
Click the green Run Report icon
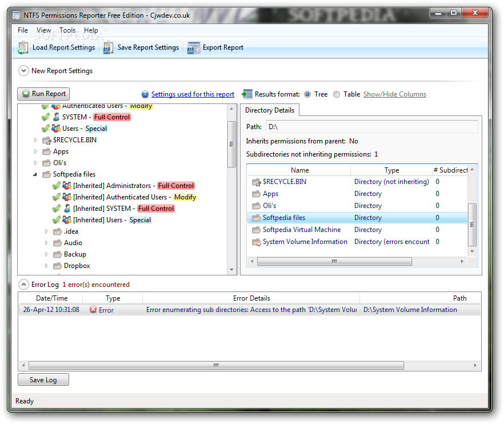pyautogui.click(x=26, y=94)
